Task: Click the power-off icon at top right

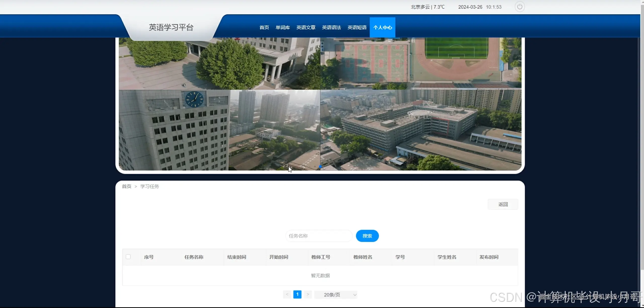Action: (520, 7)
